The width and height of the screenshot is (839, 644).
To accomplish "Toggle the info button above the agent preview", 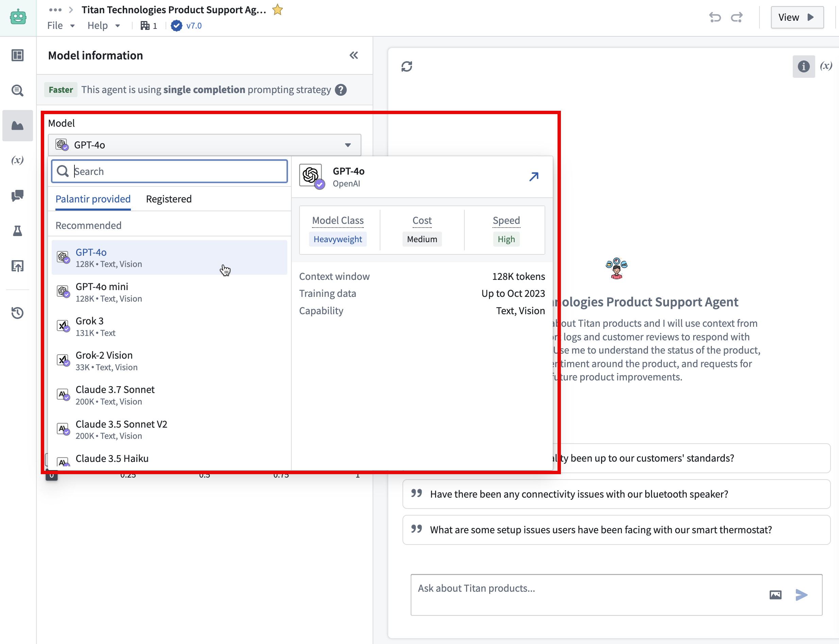I will (803, 66).
